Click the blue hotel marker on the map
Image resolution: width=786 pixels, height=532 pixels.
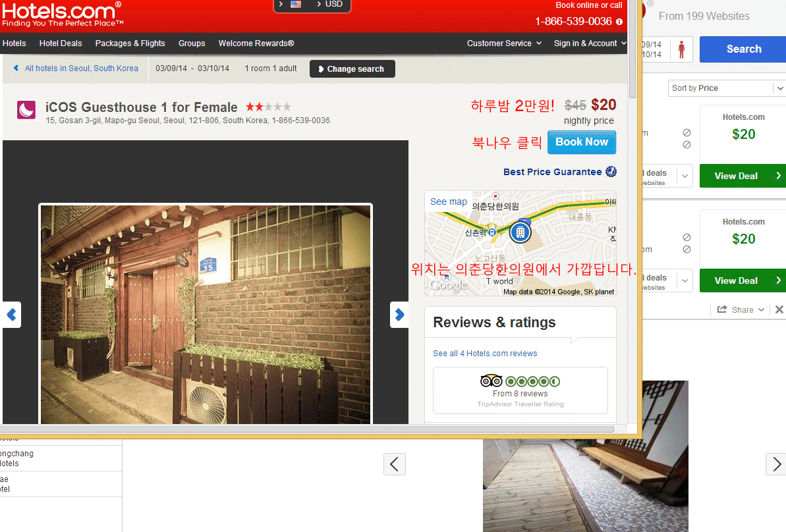pos(520,232)
